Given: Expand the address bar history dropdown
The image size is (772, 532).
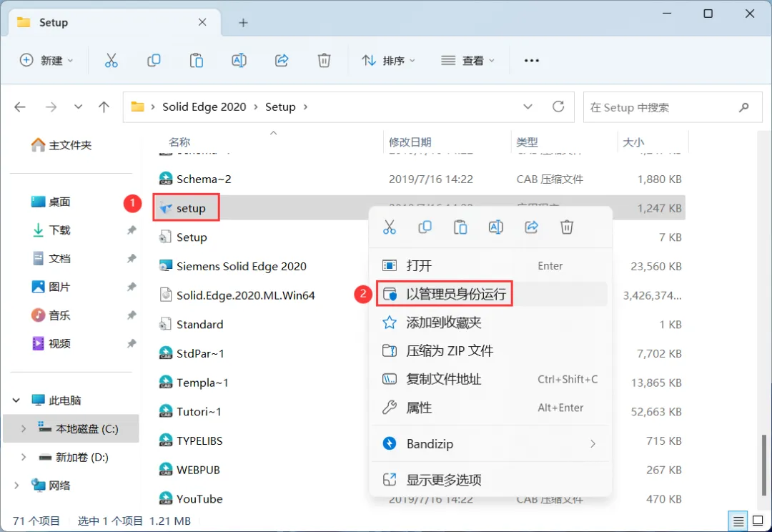Looking at the screenshot, I should [x=528, y=107].
